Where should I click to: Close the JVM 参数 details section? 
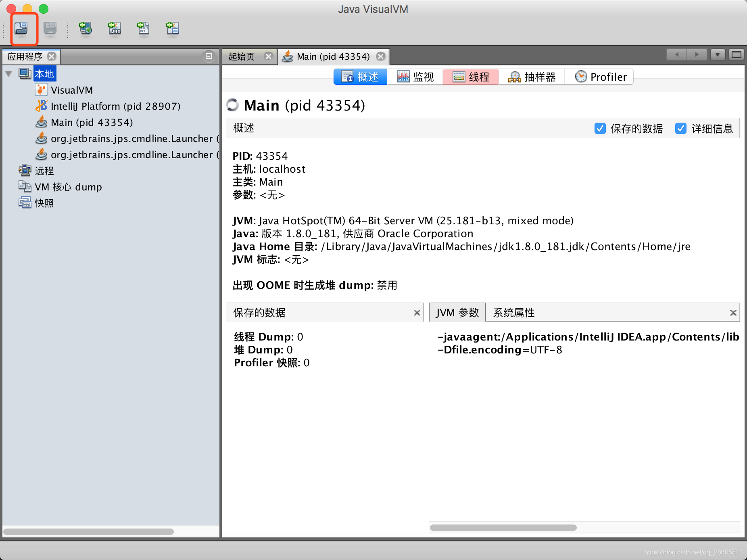tap(733, 313)
